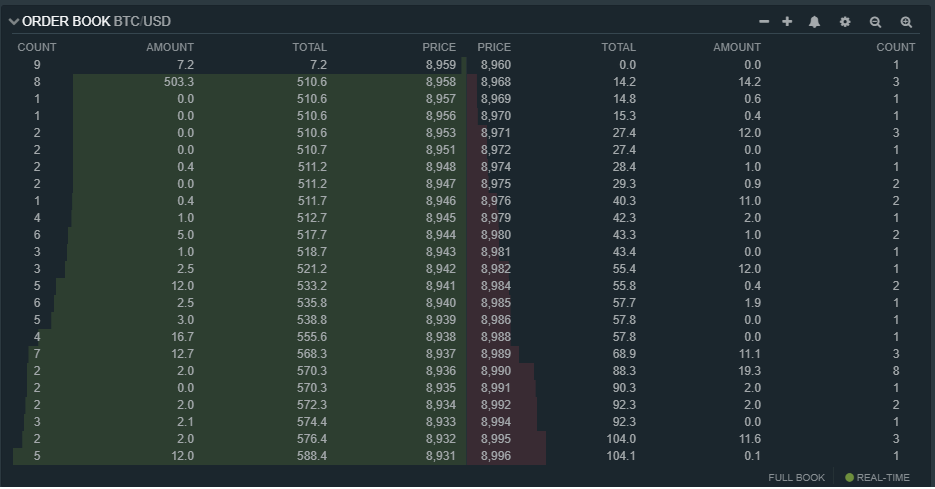The height and width of the screenshot is (489, 935).
Task: Click the ask amount 19.3
Action: click(747, 371)
